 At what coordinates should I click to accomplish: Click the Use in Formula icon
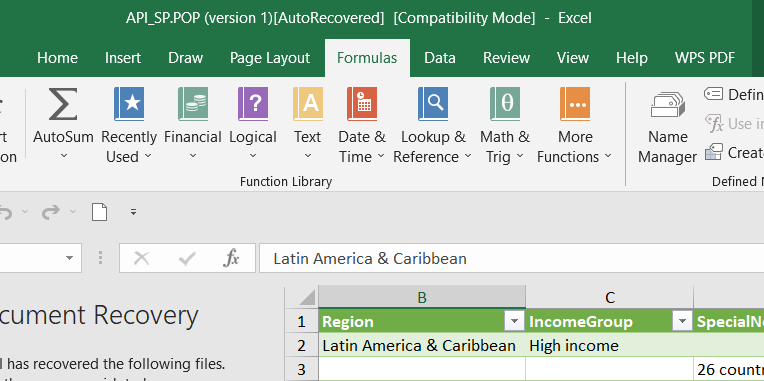point(714,123)
